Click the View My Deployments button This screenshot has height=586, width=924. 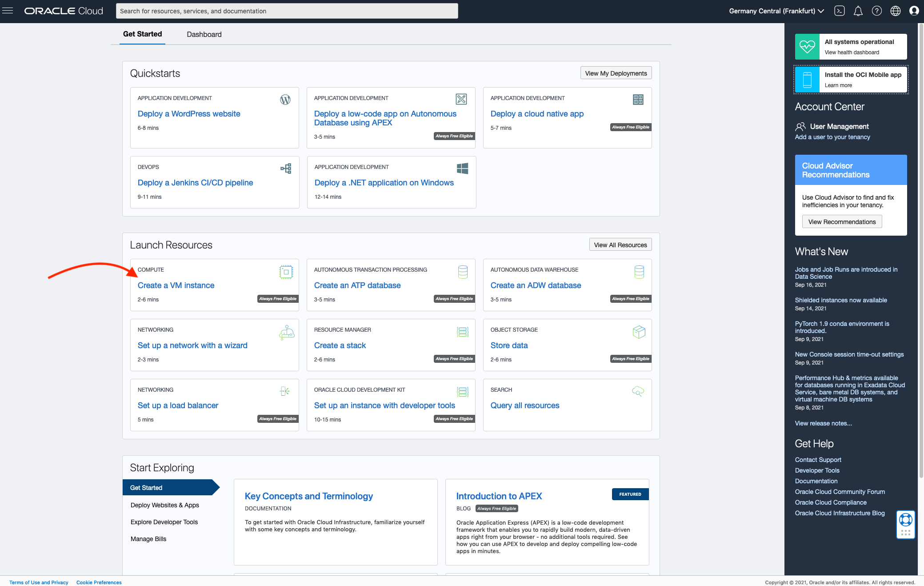pyautogui.click(x=616, y=73)
